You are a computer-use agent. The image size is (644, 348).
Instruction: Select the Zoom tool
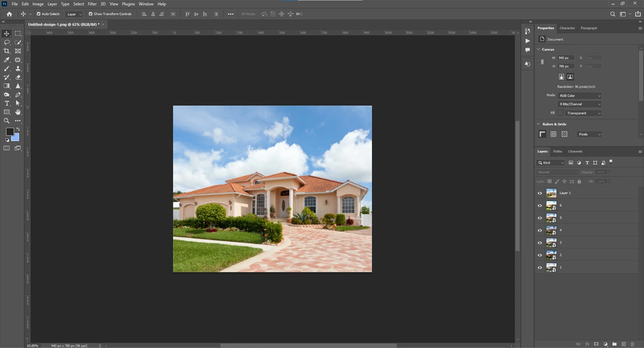(x=6, y=120)
